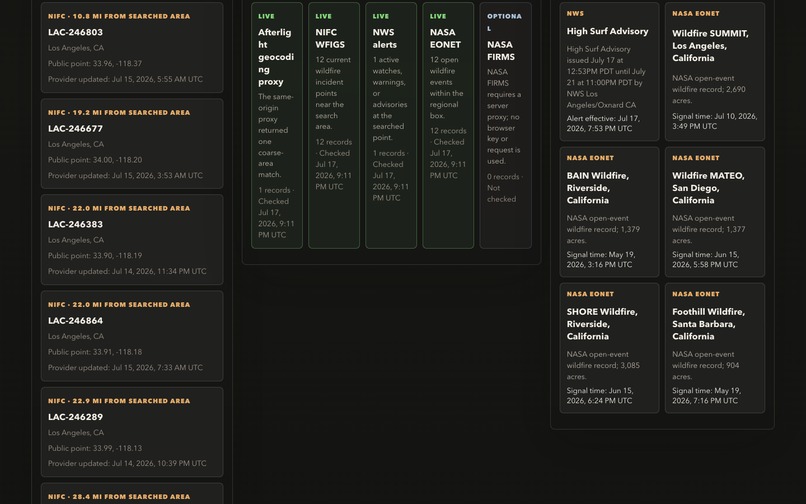
Task: Click 'NASA FIRMS requires a server proxy' text
Action: click(504, 117)
